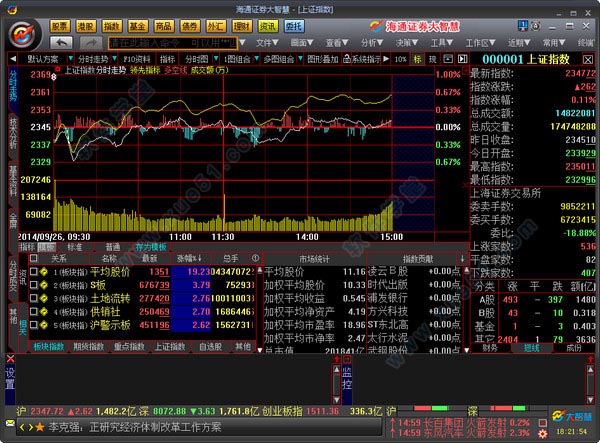This screenshot has width=600, height=443.
Task: Click the star favorite icon in news ticker
Action: coord(40,427)
